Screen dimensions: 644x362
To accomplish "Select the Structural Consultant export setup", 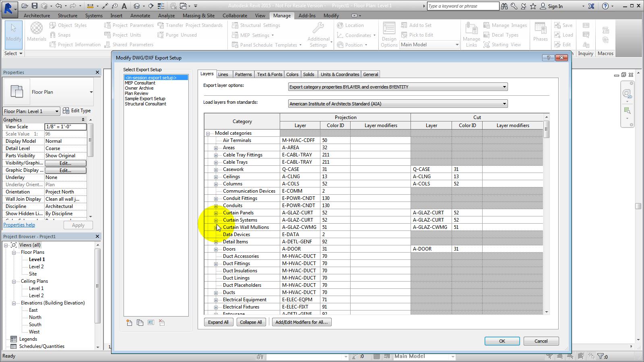I will 145,104.
